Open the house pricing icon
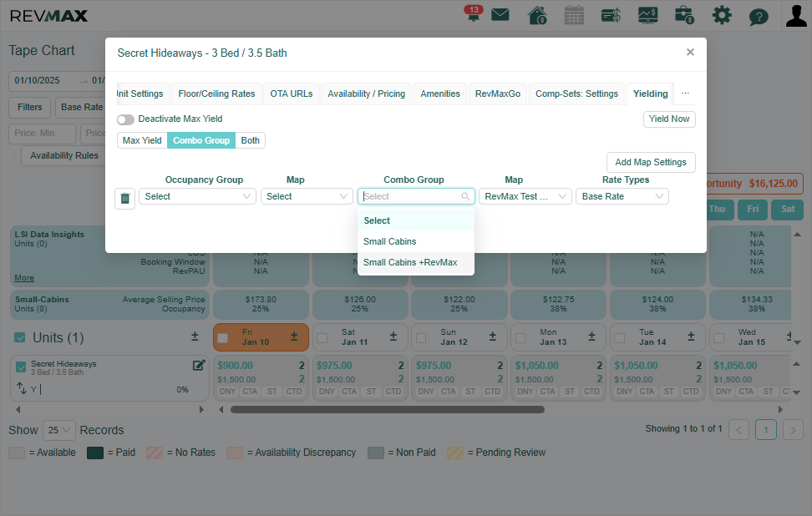 [537, 15]
